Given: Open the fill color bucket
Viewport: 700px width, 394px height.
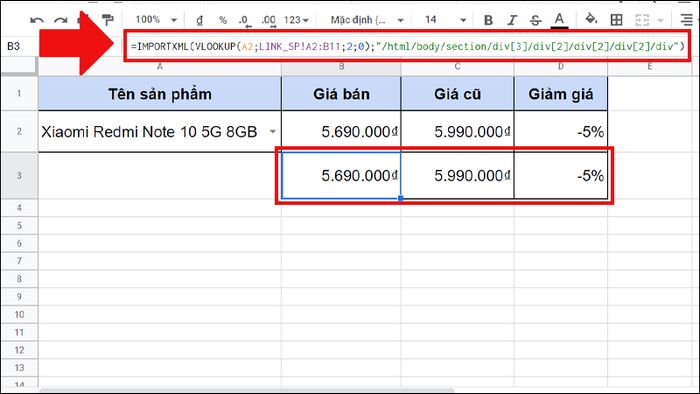Looking at the screenshot, I should [592, 19].
